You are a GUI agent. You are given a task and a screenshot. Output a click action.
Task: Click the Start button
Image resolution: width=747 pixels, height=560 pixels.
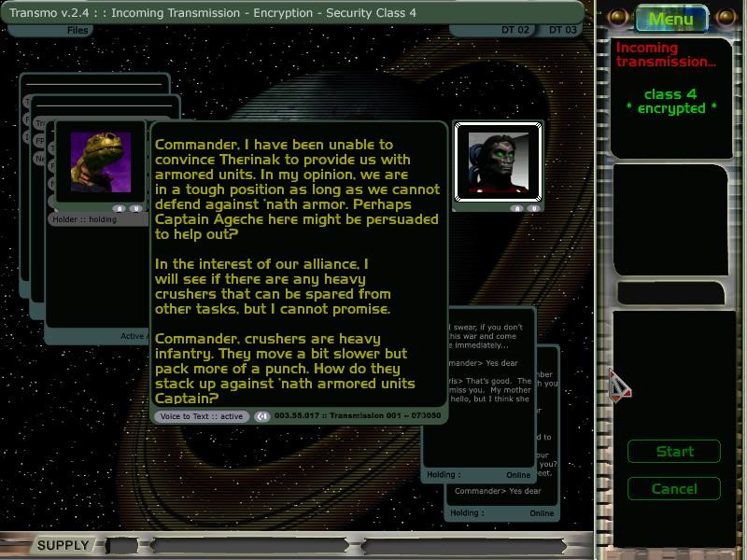674,451
